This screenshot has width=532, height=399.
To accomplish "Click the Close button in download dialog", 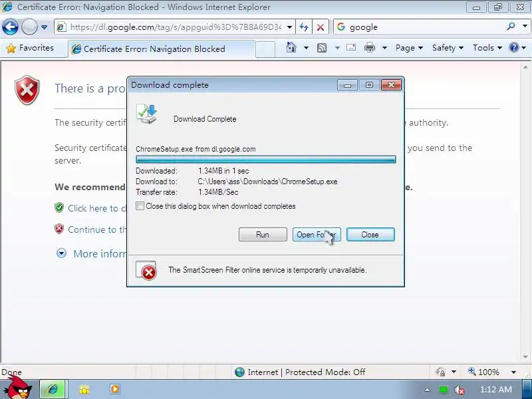I will 370,235.
